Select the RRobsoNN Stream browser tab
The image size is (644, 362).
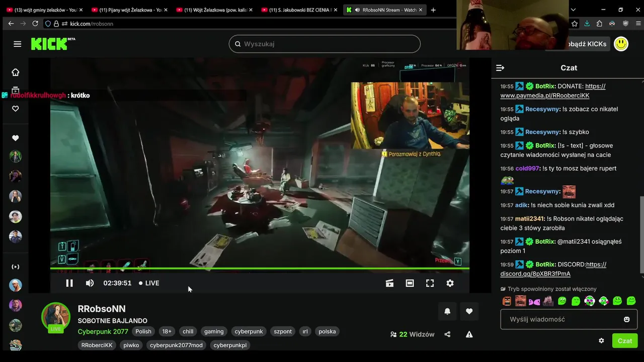click(383, 10)
